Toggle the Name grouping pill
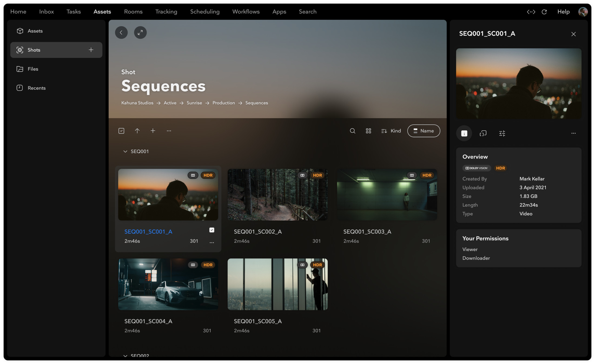Viewport: 595px width, 364px height. coord(424,131)
